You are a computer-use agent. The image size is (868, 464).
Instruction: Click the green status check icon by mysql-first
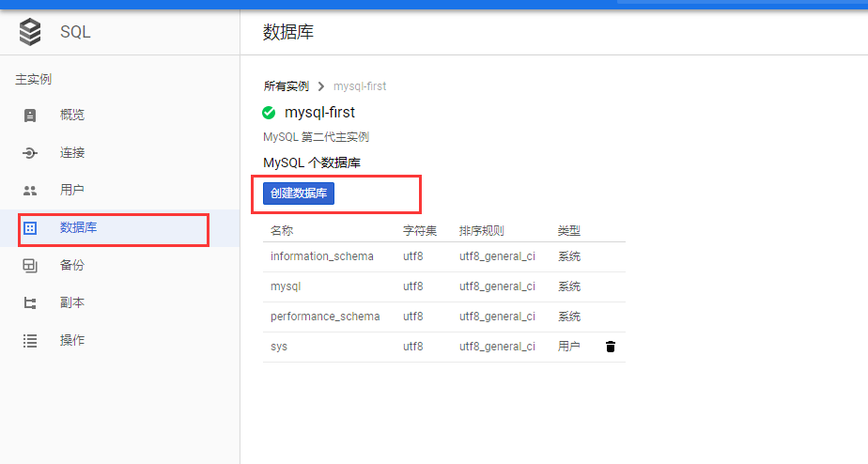[269, 113]
